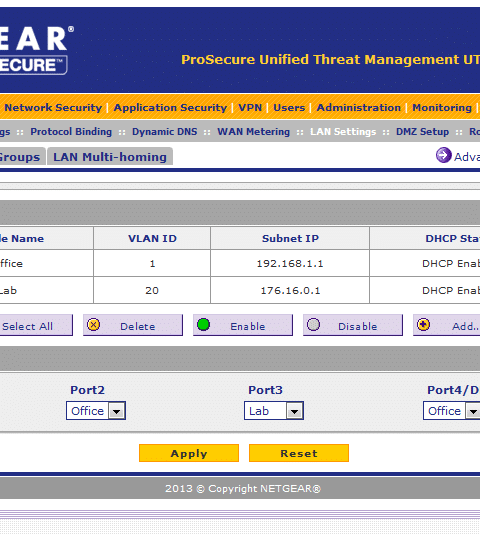Go to Dynamic DNS submenu
Viewport: 480px width, 535px height.
click(x=164, y=132)
